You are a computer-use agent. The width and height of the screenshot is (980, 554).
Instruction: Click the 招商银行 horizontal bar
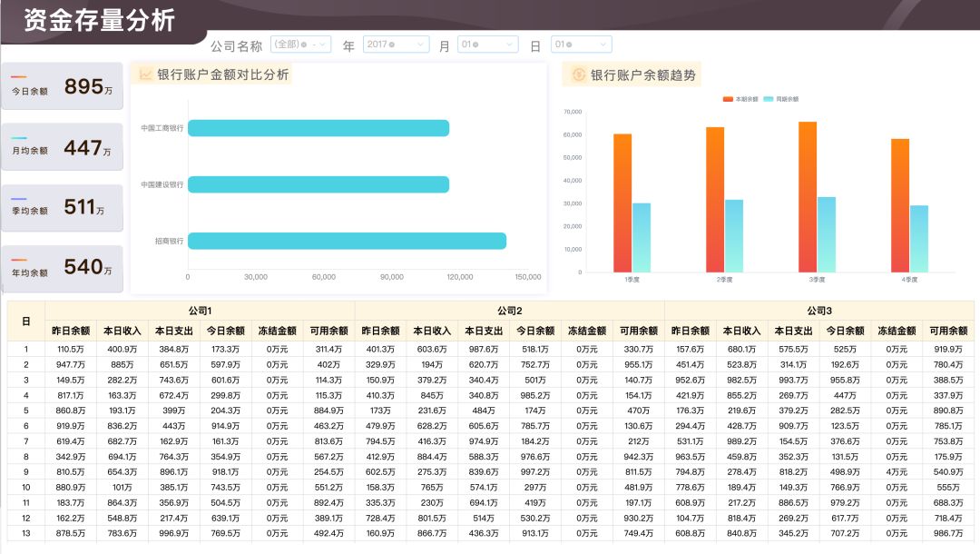pos(347,241)
